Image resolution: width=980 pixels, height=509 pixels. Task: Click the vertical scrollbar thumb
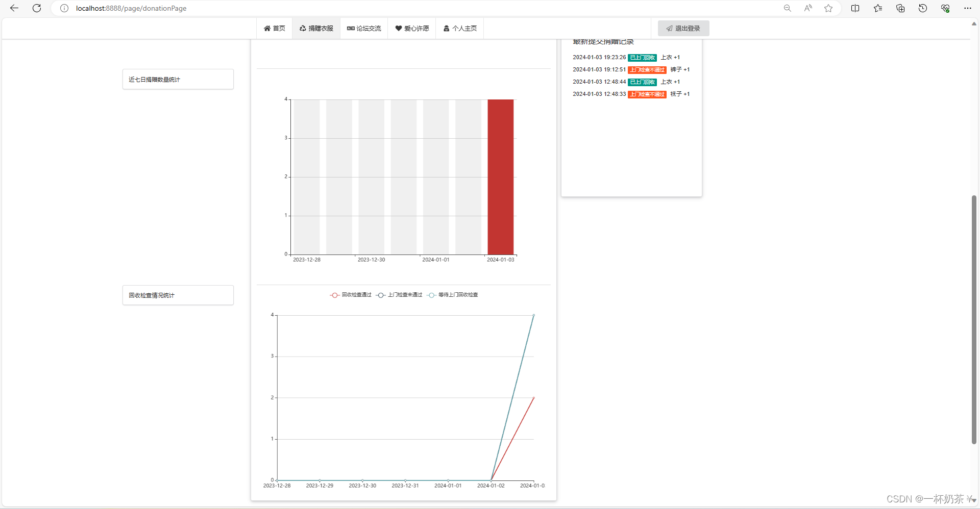(x=974, y=320)
